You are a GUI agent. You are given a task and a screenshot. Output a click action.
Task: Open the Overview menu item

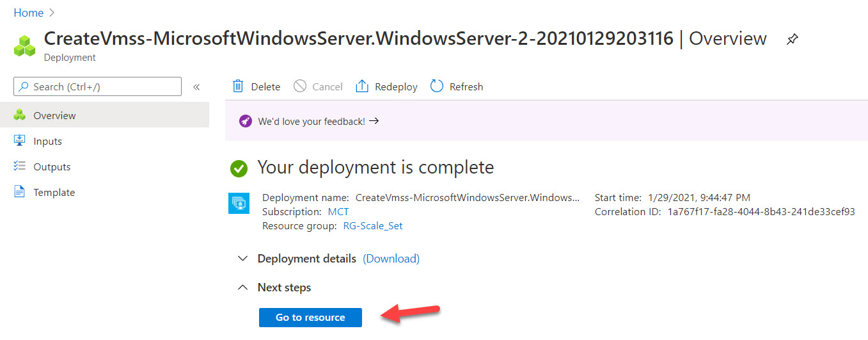54,115
